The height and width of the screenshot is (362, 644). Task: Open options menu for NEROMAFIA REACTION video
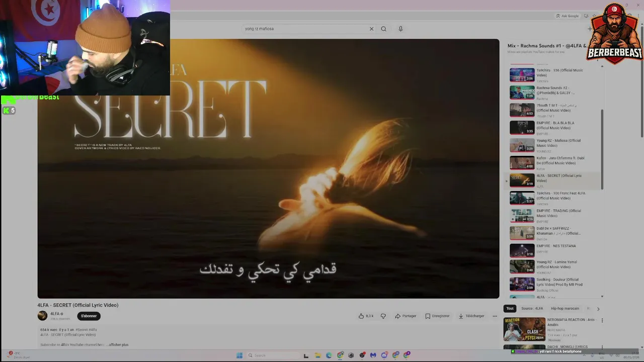(x=602, y=320)
